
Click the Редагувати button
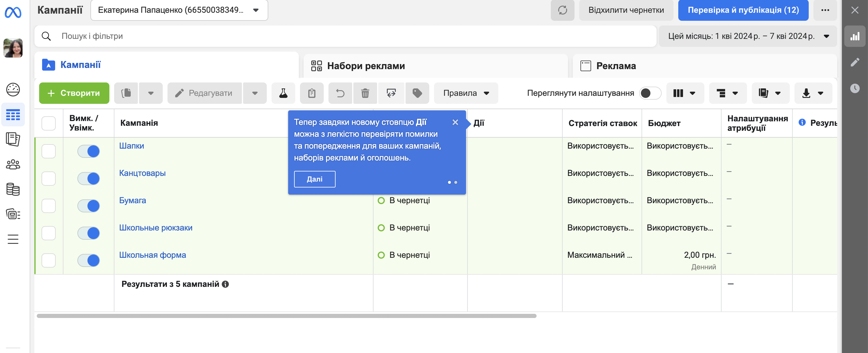(x=205, y=93)
